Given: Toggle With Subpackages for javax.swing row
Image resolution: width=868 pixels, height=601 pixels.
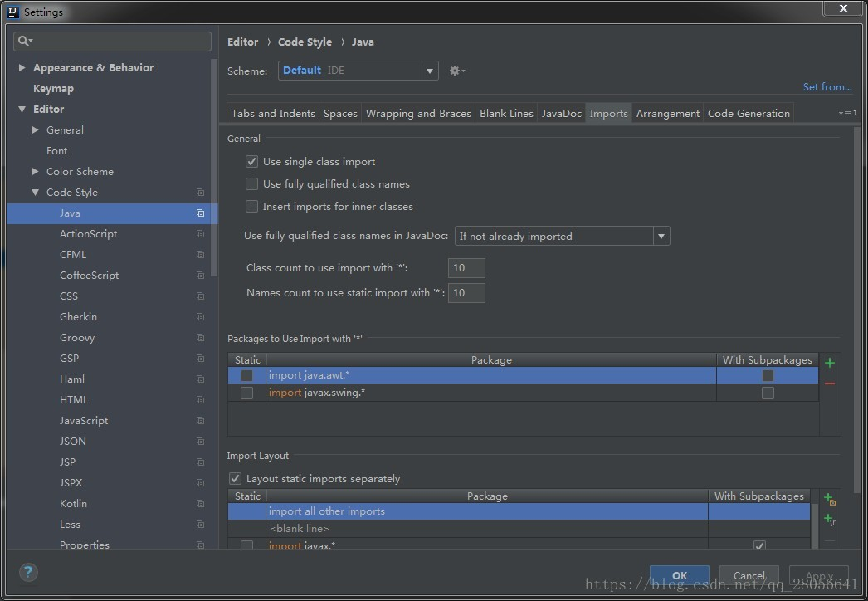Looking at the screenshot, I should tap(768, 393).
